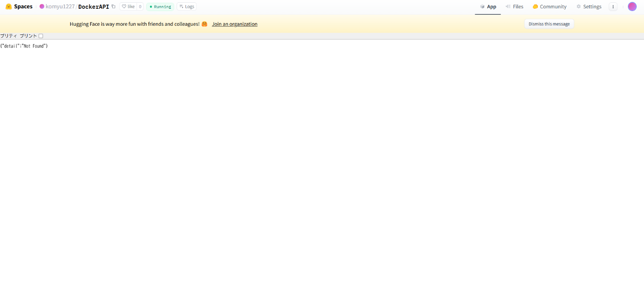Viewport: 644px width, 303px height.
Task: Open the komyu1227 profile link
Action: point(60,6)
